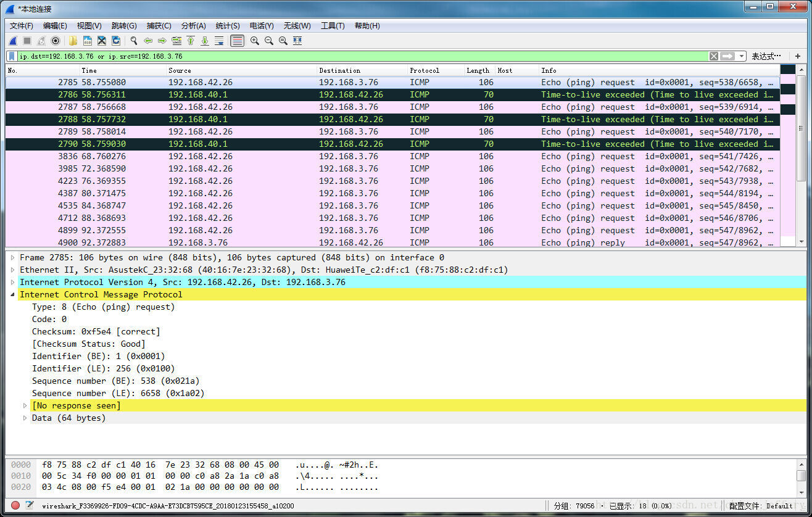Viewport: 812px width, 517px height.
Task: Click the resize columns toolbar icon
Action: pos(297,41)
